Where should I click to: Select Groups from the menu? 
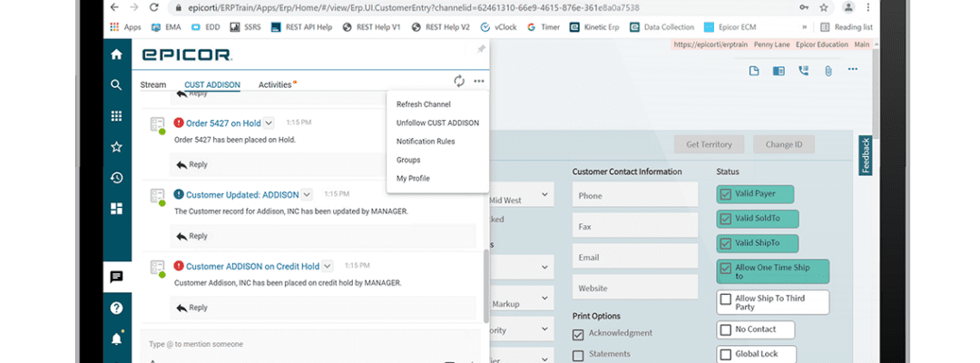coord(408,160)
